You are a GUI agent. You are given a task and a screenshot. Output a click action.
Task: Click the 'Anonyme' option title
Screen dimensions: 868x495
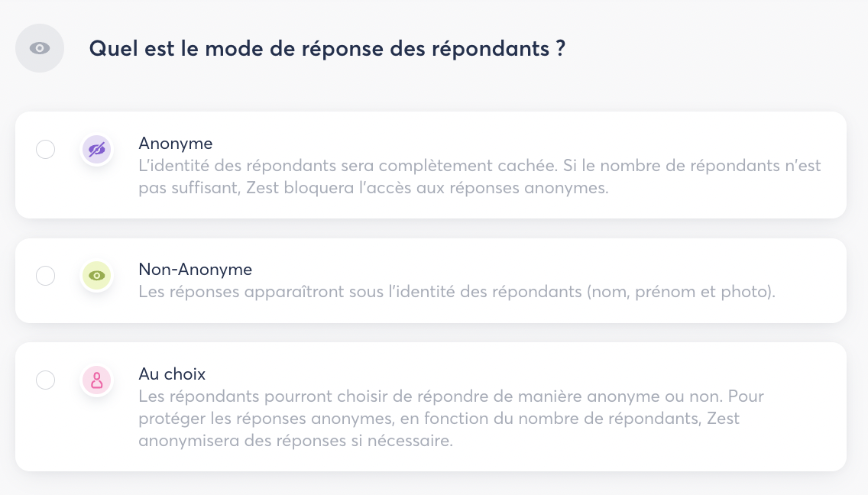[175, 143]
